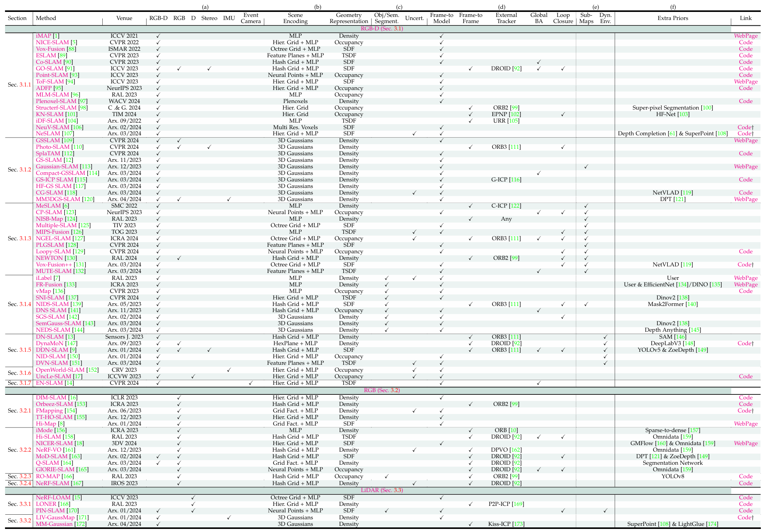Open the Code link for UncLe-SLAM
The width and height of the screenshot is (767, 532).
745,376
